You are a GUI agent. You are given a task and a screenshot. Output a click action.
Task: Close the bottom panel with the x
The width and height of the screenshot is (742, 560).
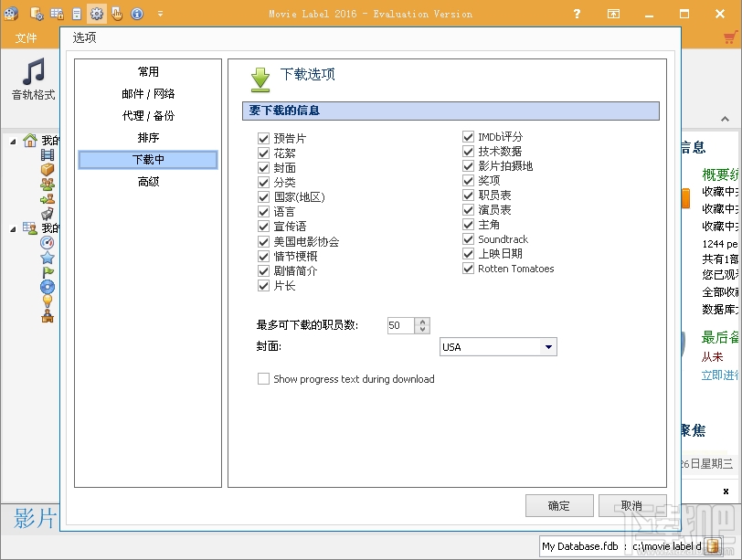tap(726, 491)
